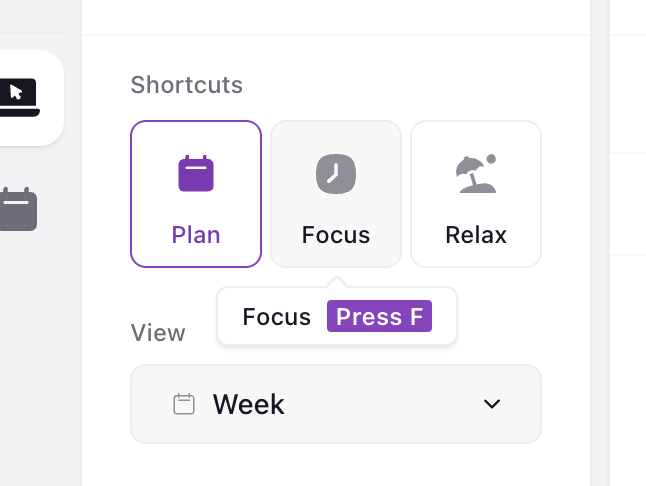Image resolution: width=646 pixels, height=486 pixels.
Task: Open the laptop cursor sidebar icon
Action: [19, 97]
